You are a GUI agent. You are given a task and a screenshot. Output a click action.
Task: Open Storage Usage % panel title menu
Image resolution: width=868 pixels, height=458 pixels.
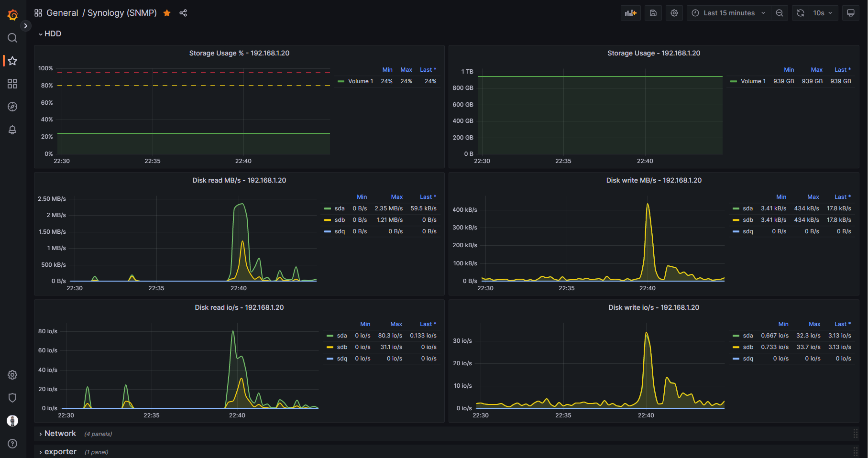pyautogui.click(x=239, y=53)
